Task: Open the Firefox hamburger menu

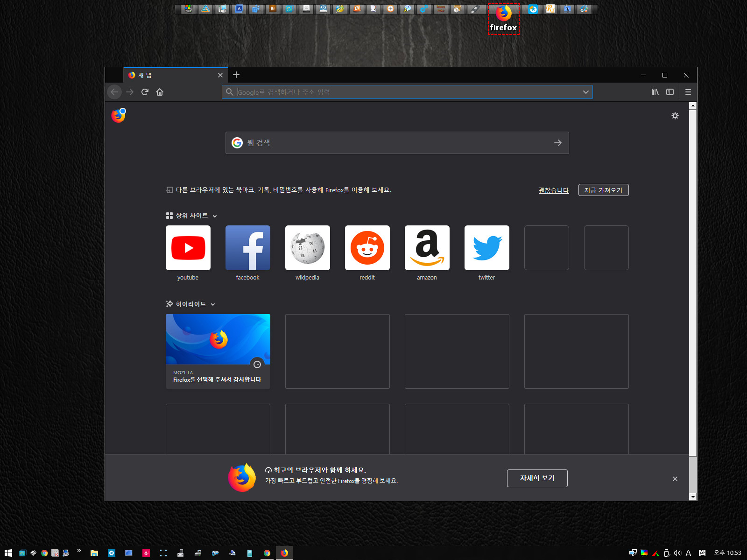Action: click(x=688, y=92)
